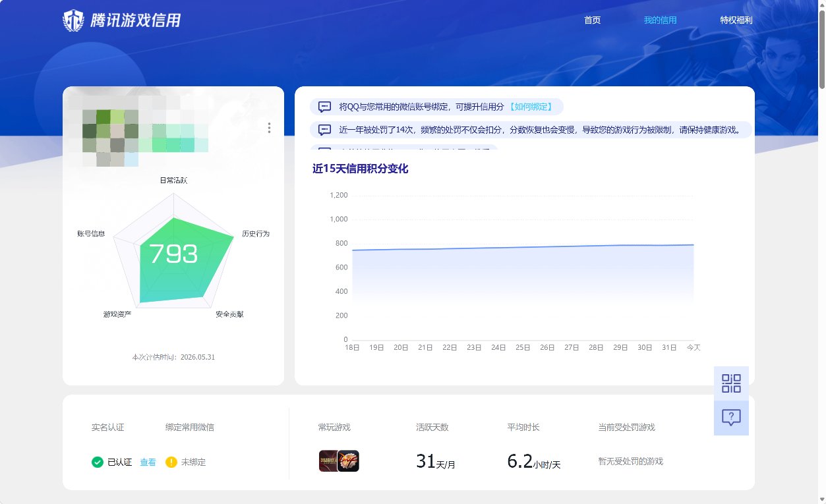
Task: Open the feedback question bubble button
Action: 731,418
